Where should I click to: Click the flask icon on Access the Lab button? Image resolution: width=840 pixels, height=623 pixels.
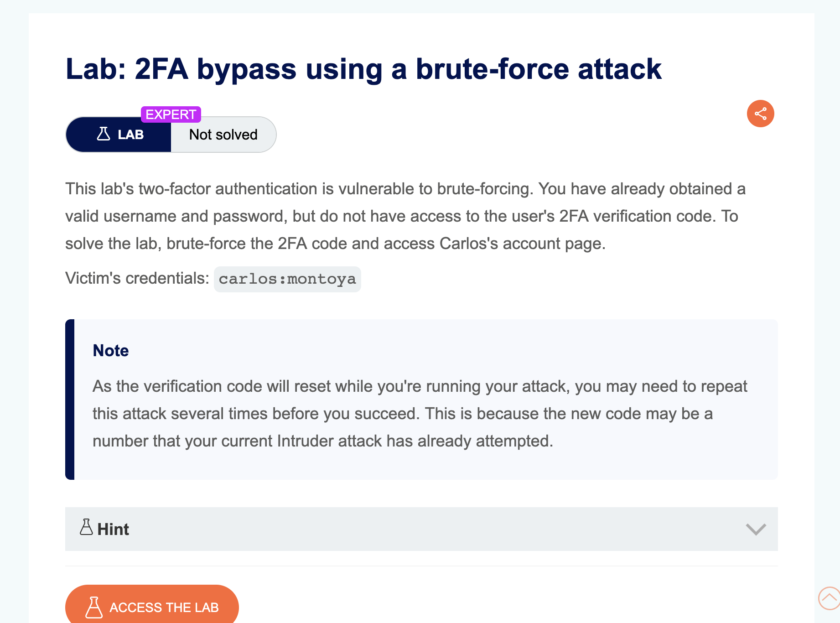click(93, 607)
